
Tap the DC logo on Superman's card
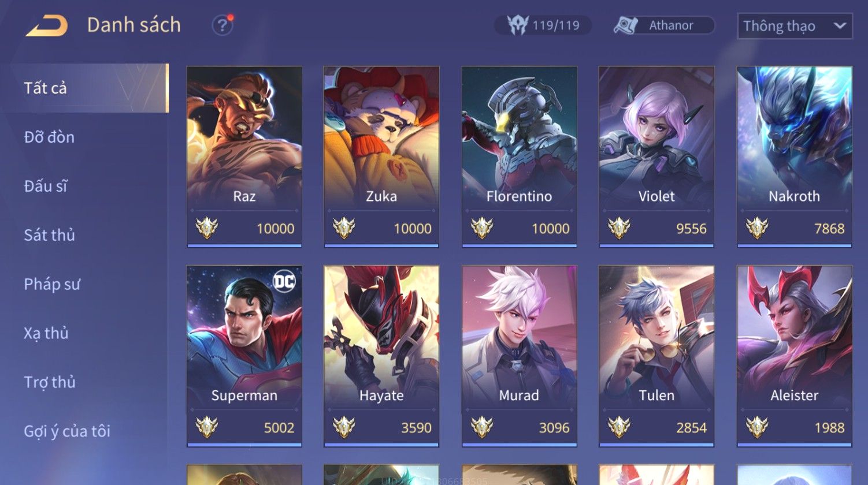(x=284, y=282)
